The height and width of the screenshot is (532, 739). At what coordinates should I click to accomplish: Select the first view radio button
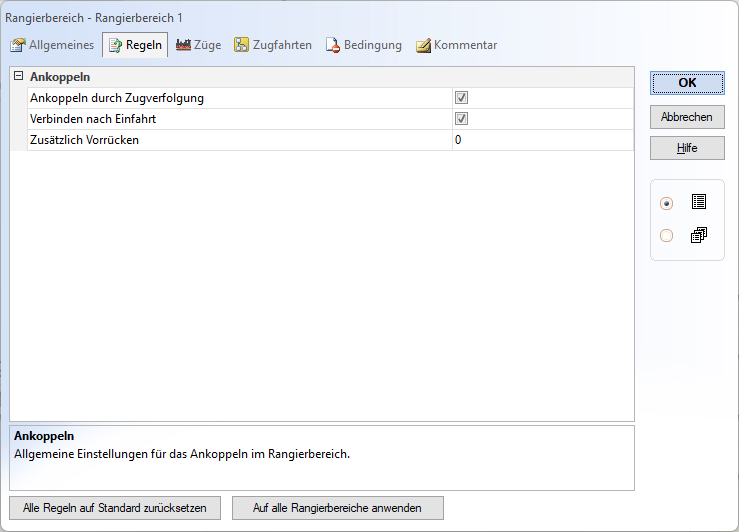pos(667,203)
